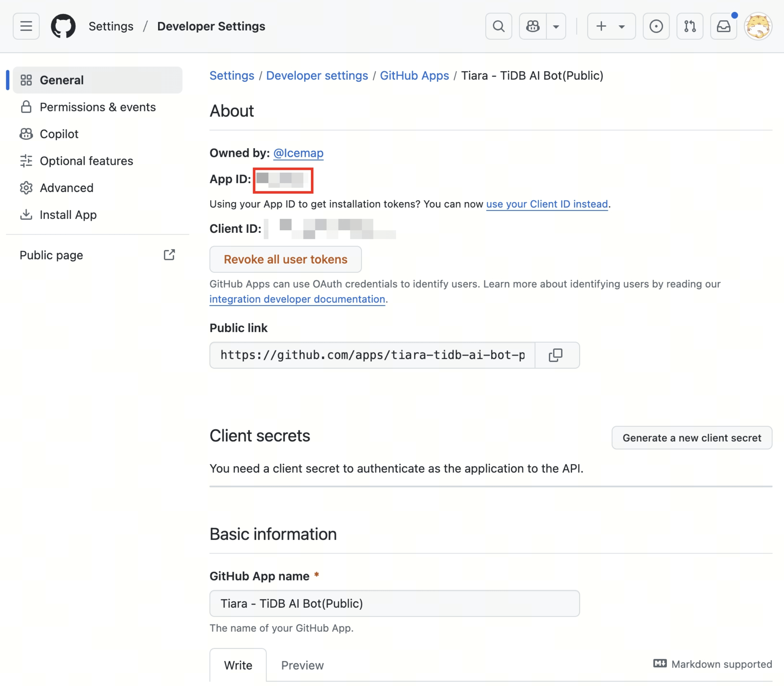Open the notifications inbox icon
The height and width of the screenshot is (686, 784).
point(724,26)
